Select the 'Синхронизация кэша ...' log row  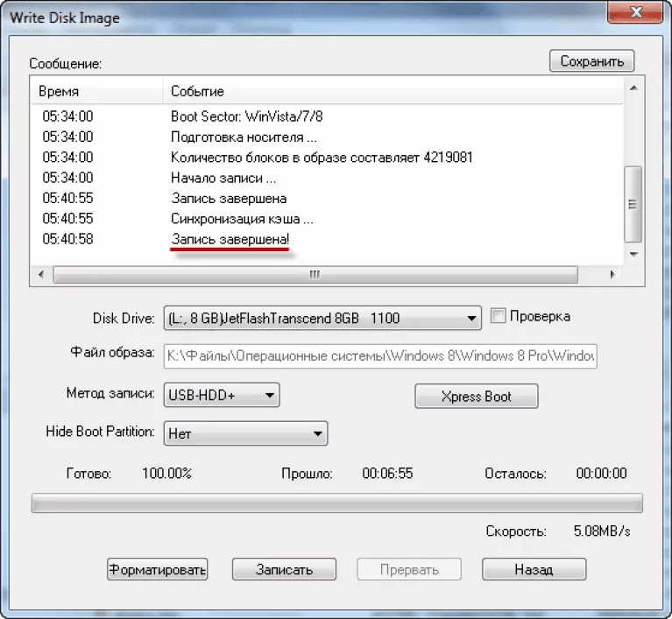tap(327, 219)
